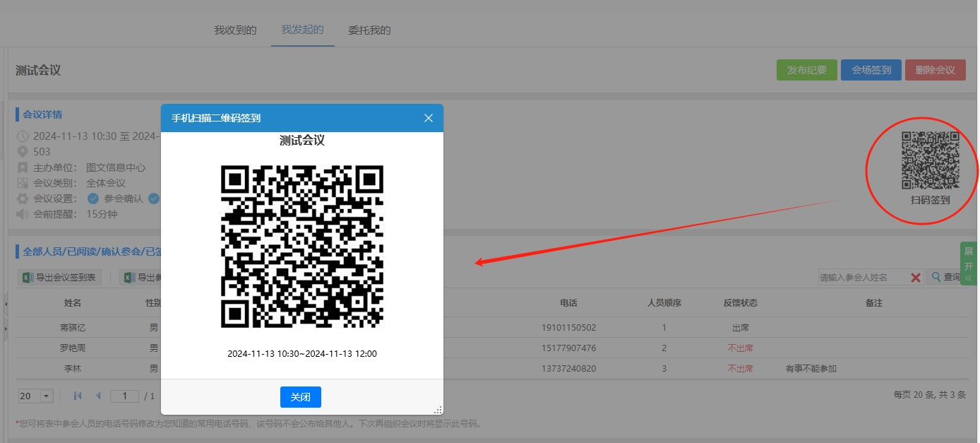Click phone number 19101150502
The height and width of the screenshot is (443, 980).
[568, 328]
